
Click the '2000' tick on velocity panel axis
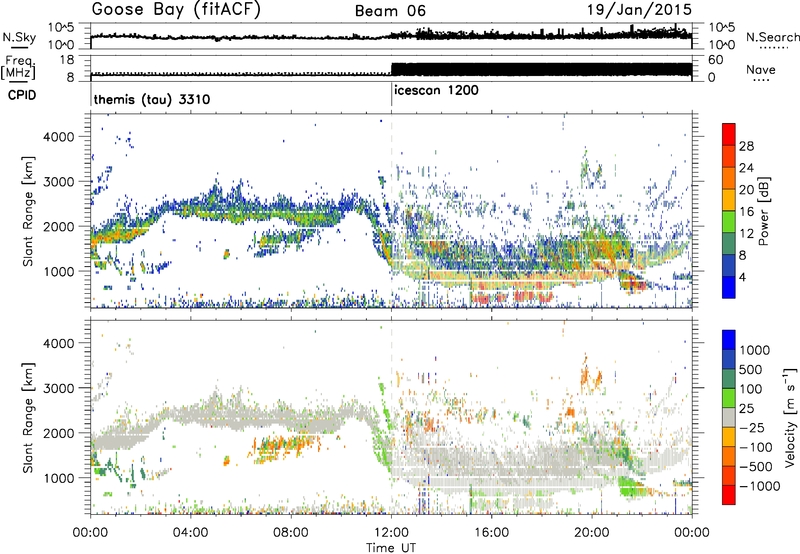coord(58,433)
